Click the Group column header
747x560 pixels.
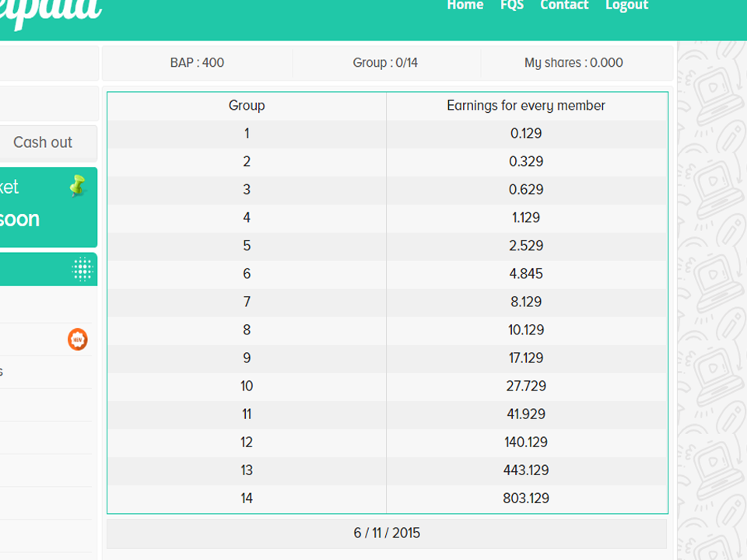247,106
